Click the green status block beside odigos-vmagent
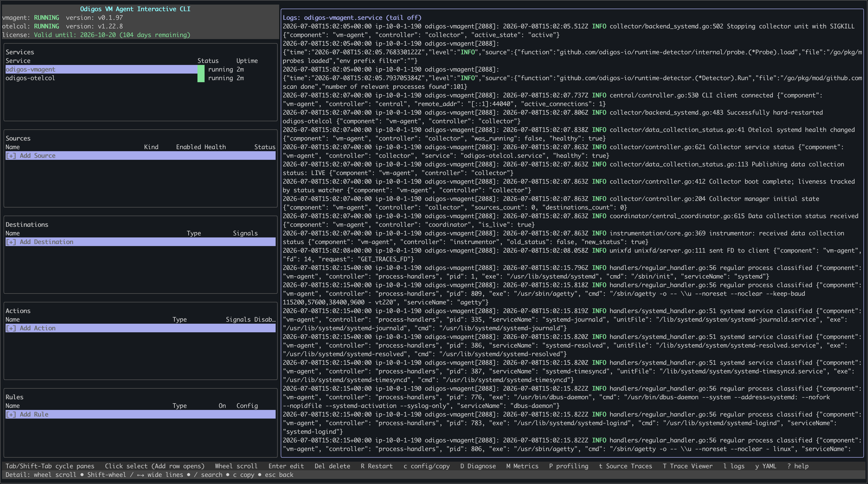This screenshot has width=868, height=484. click(201, 70)
